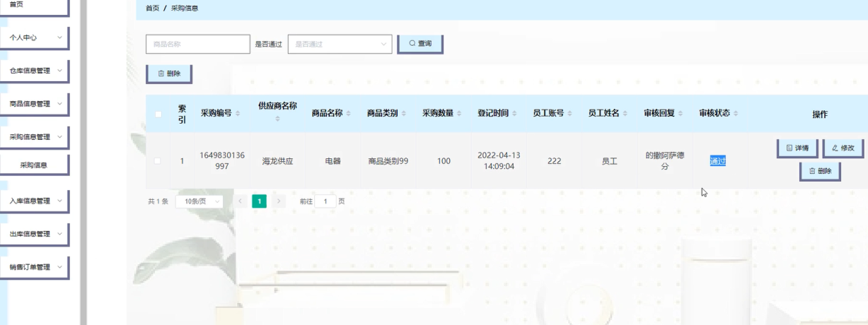Go to previous page arrow
Screen dimensions: 868x325
tap(240, 201)
